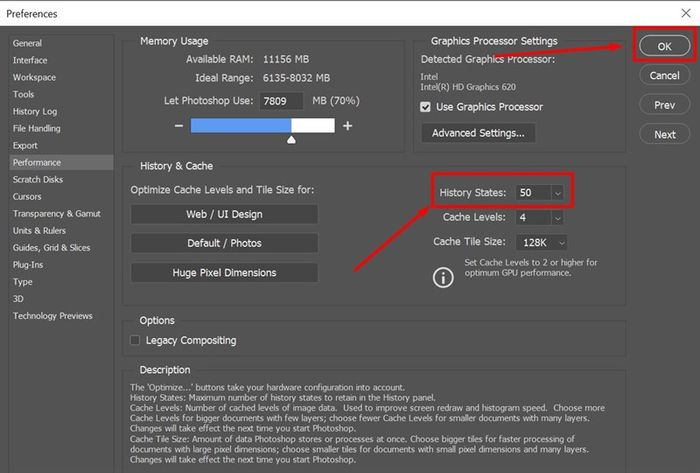Open Export preferences category
The width and height of the screenshot is (700, 473).
pyautogui.click(x=25, y=145)
